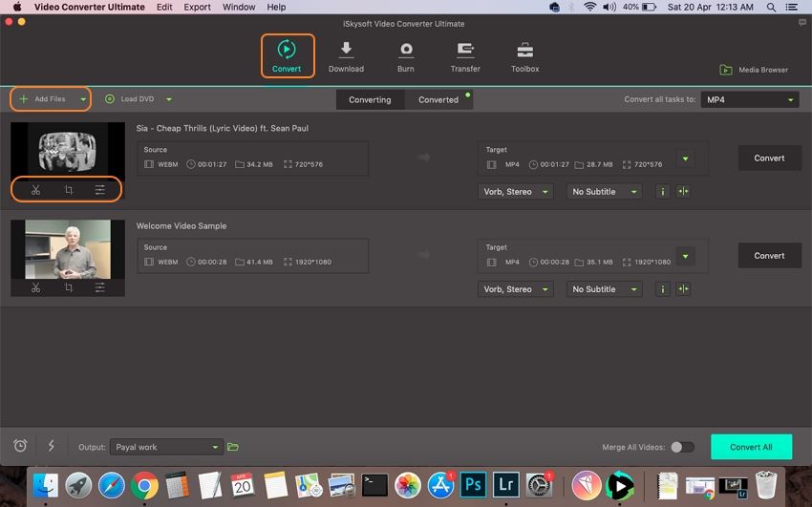Click the feedback chat icon in title bar

[802, 22]
